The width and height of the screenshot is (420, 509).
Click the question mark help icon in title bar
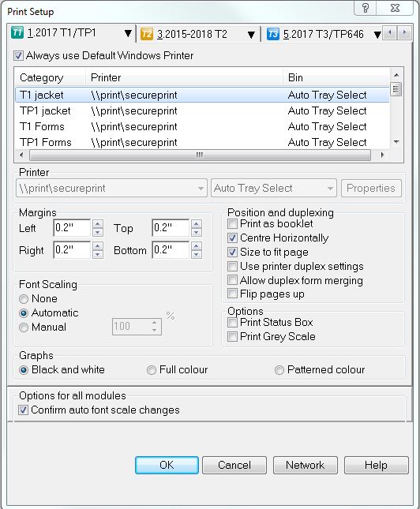(366, 8)
